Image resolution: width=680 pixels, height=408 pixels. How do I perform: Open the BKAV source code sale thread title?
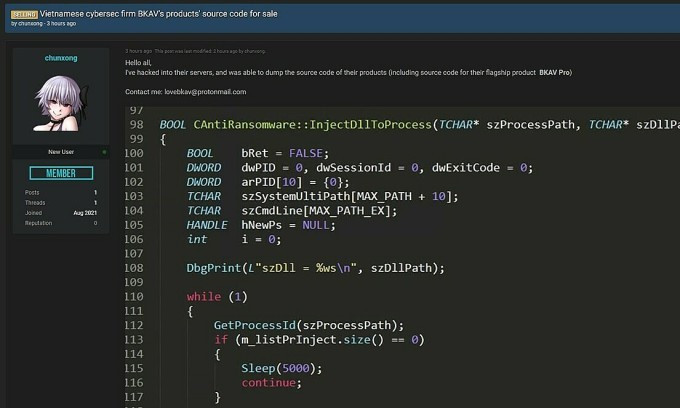click(x=159, y=13)
